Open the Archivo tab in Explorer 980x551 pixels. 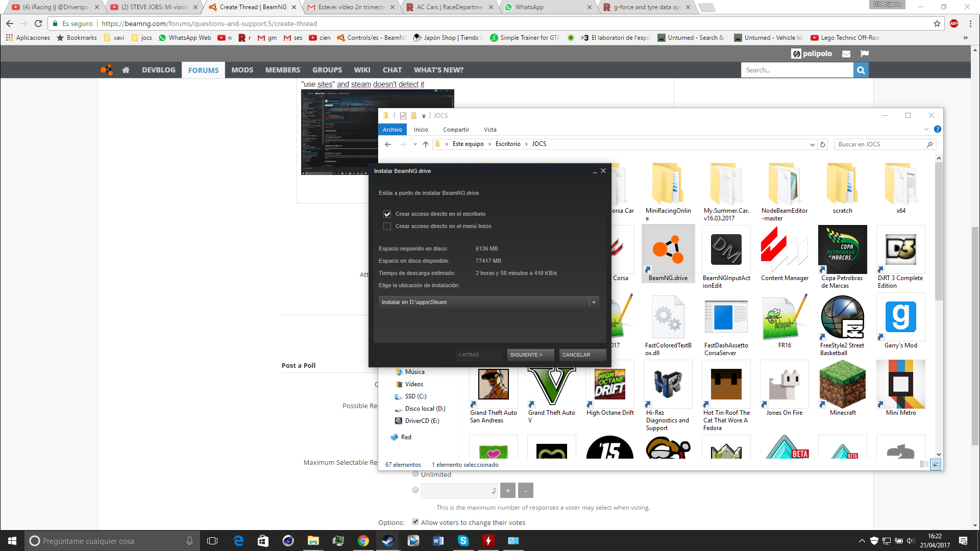[x=393, y=130]
